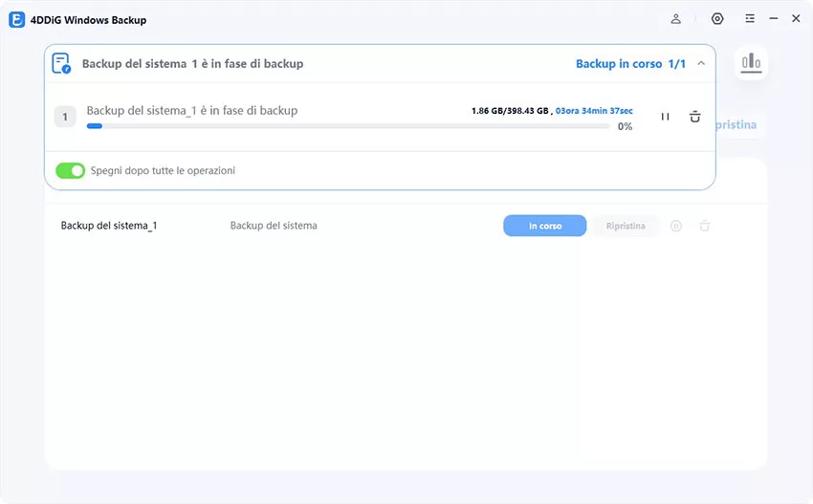Open the user account profile icon
This screenshot has height=504, width=813.
(x=675, y=19)
